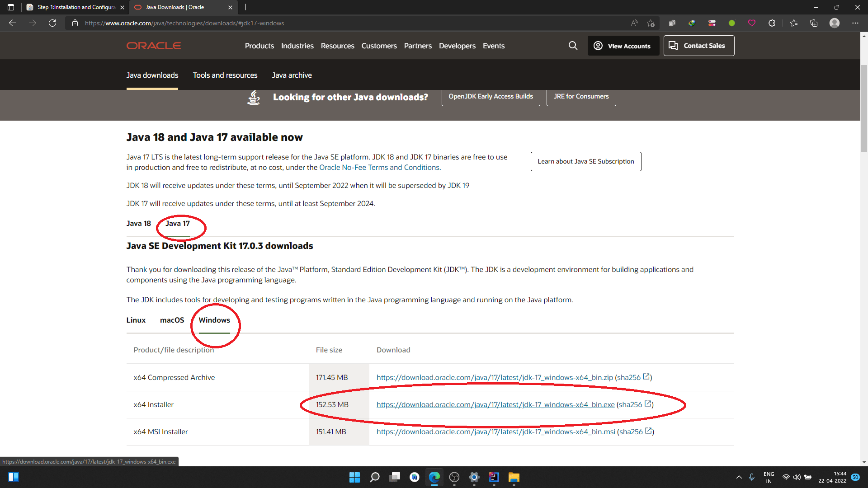The height and width of the screenshot is (488, 868).
Task: Close the Step 1 Installation tab
Action: click(x=122, y=7)
